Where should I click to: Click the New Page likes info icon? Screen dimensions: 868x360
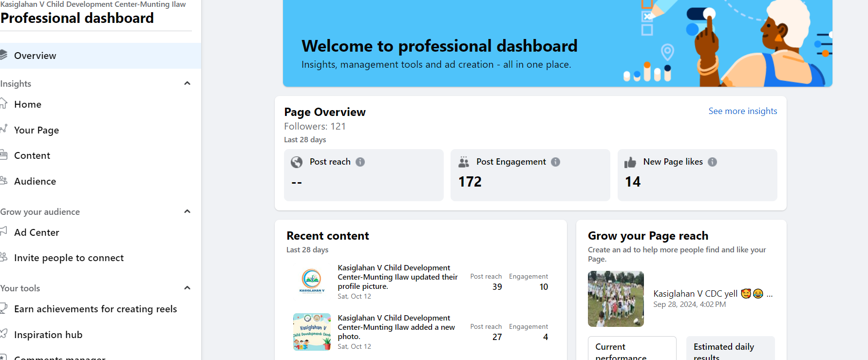pyautogui.click(x=712, y=162)
